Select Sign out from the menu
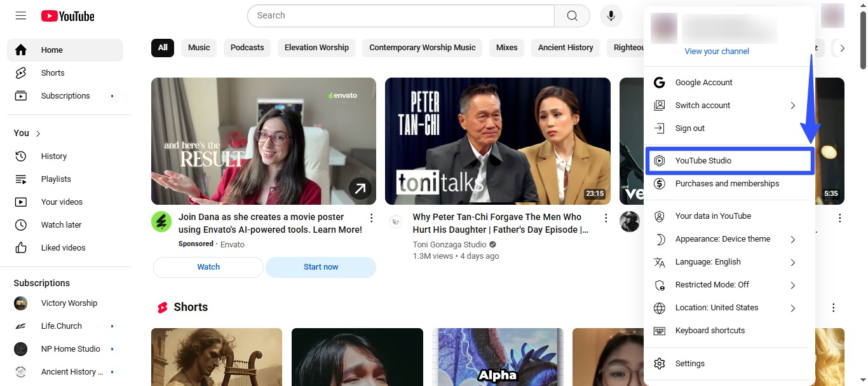 tap(689, 128)
